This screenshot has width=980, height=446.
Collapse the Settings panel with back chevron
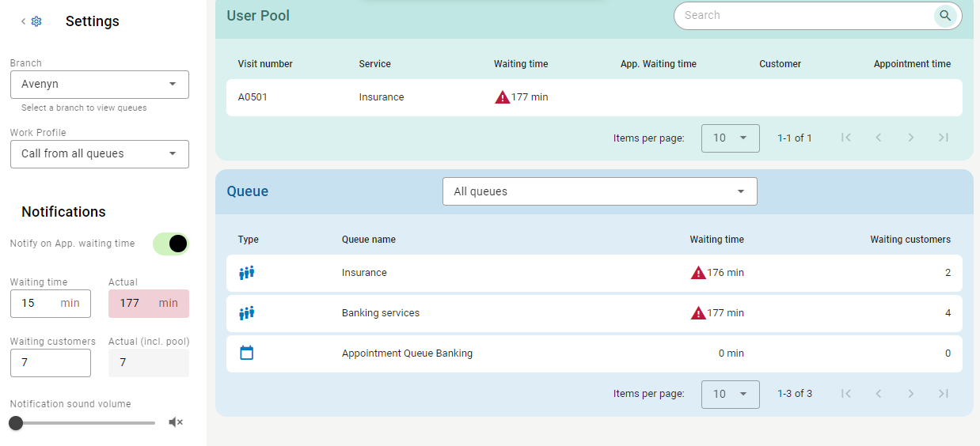pyautogui.click(x=23, y=21)
